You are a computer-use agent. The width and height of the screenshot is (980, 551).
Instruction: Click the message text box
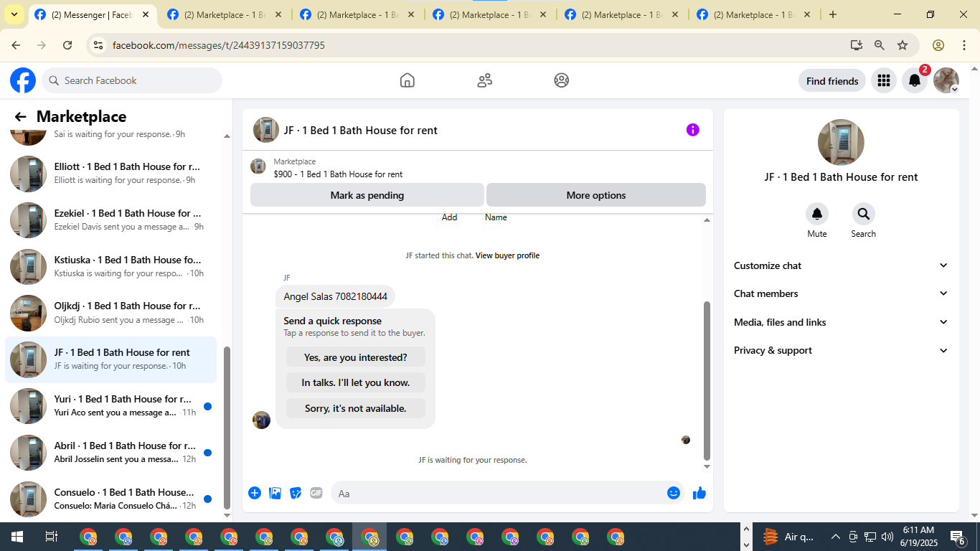click(x=499, y=493)
